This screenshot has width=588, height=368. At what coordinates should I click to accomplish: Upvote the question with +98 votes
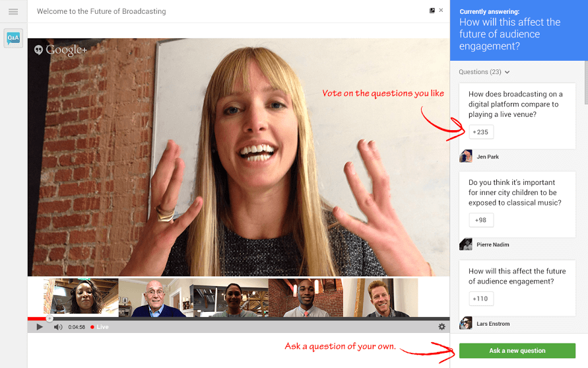481,220
